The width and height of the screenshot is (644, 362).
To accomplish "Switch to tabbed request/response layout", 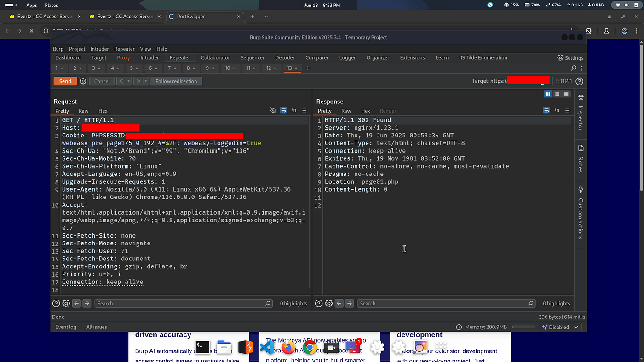I will point(566,94).
